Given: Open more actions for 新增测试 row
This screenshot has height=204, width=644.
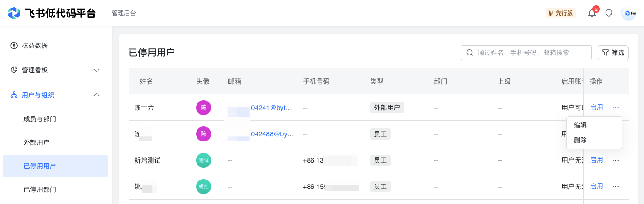Looking at the screenshot, I should point(616,160).
